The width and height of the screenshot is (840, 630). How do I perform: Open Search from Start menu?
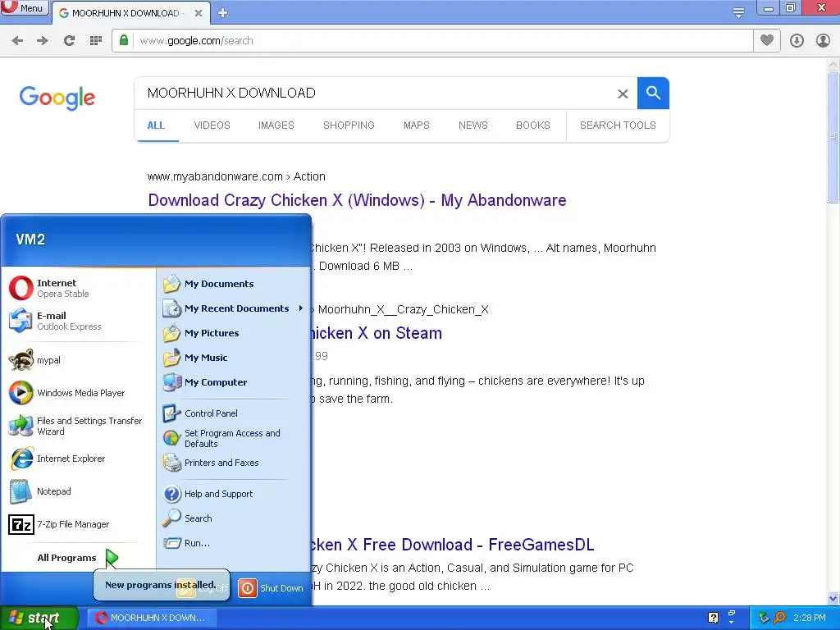pyautogui.click(x=234, y=518)
